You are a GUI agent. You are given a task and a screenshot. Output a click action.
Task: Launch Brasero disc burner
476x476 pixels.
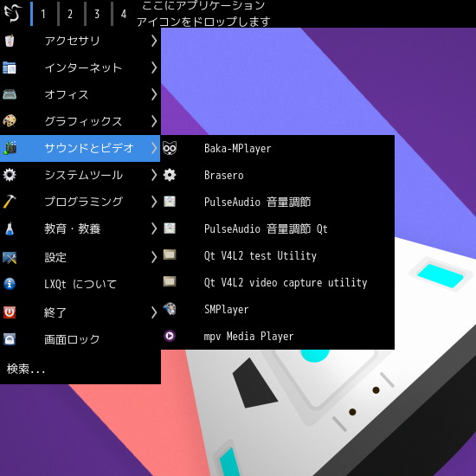[x=278, y=175]
